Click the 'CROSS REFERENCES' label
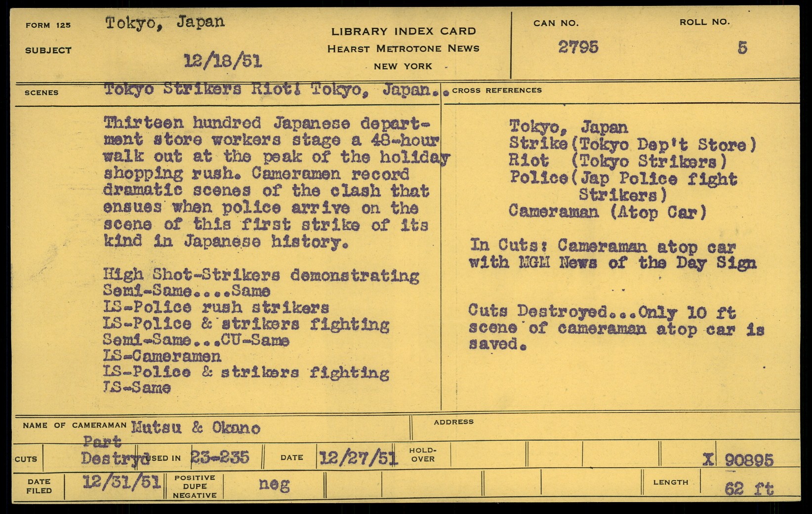Viewport: 812px width, 514px height. tap(497, 90)
